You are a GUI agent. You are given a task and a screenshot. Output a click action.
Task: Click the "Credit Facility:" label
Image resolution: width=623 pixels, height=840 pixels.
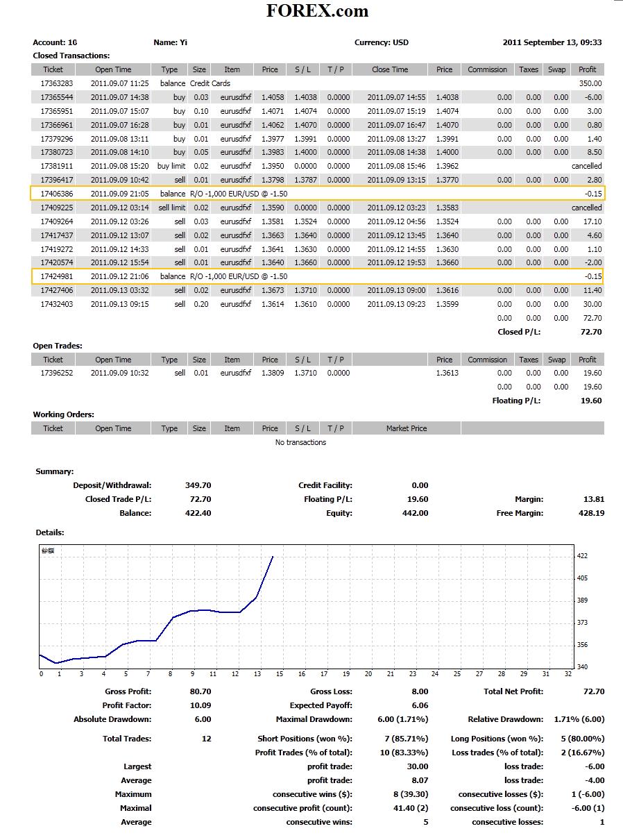tap(325, 485)
